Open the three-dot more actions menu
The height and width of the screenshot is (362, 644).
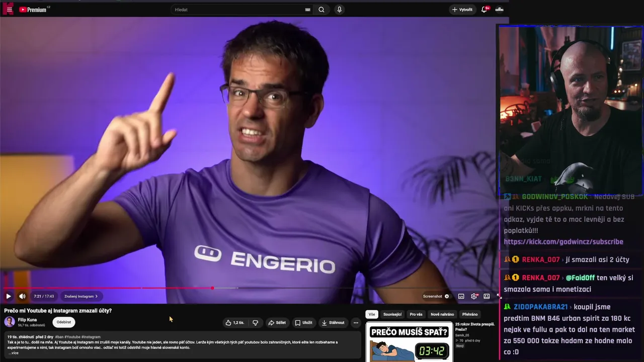click(356, 323)
